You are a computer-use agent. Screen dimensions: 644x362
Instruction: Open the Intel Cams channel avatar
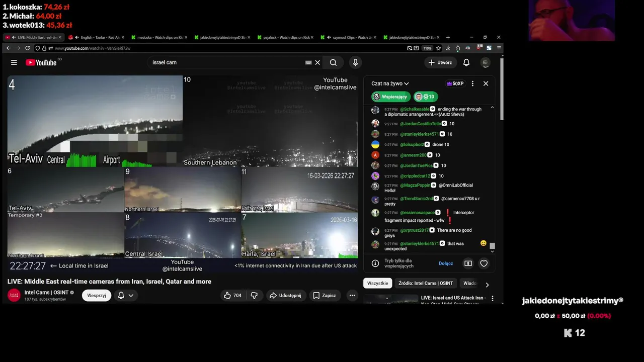tap(14, 296)
